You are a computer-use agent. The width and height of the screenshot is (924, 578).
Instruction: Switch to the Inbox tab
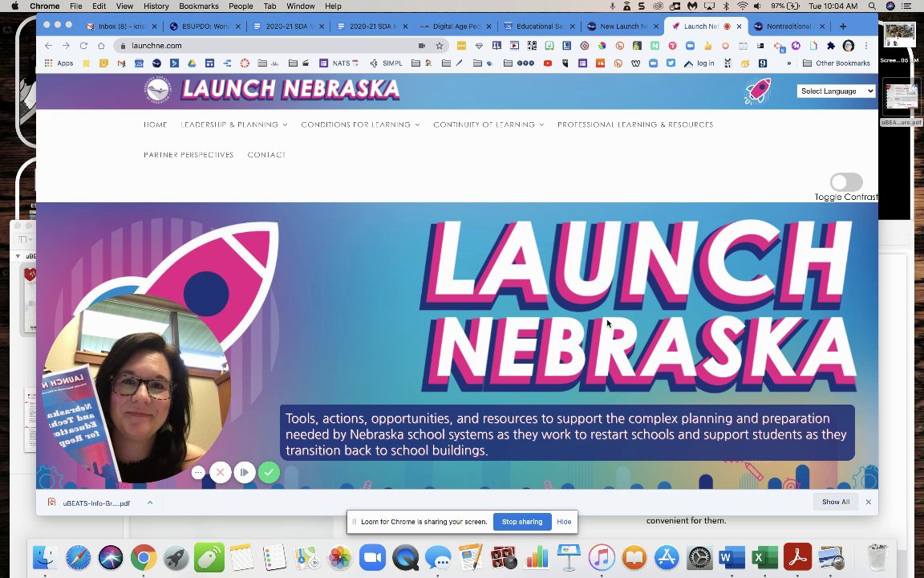121,26
